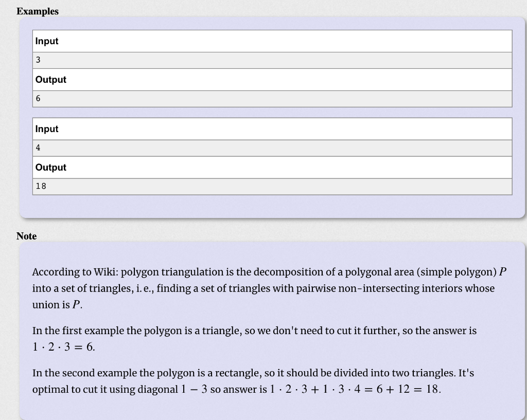
Task: Click the Examples section heading
Action: [37, 11]
